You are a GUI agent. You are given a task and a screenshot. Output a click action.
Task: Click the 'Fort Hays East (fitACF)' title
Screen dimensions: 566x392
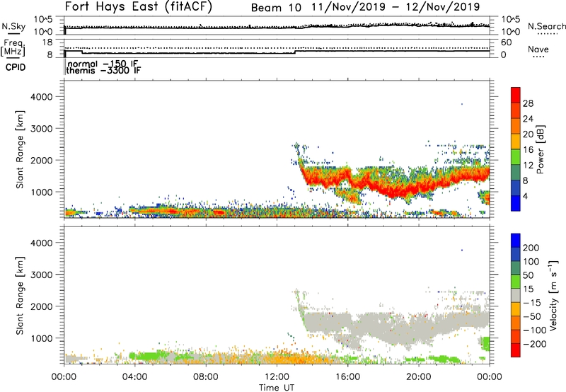click(139, 6)
